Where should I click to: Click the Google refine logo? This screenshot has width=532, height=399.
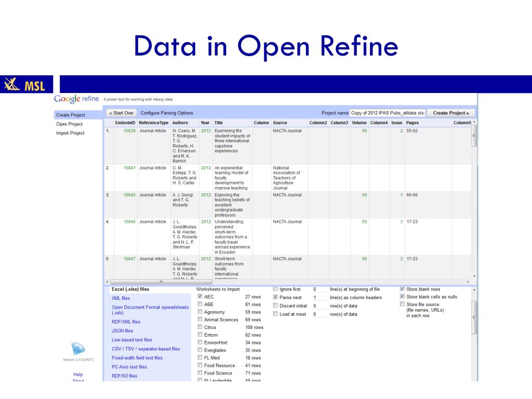(x=76, y=99)
